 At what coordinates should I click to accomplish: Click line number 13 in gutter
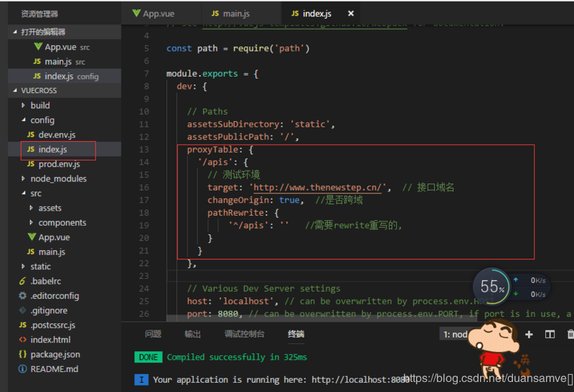pyautogui.click(x=144, y=150)
